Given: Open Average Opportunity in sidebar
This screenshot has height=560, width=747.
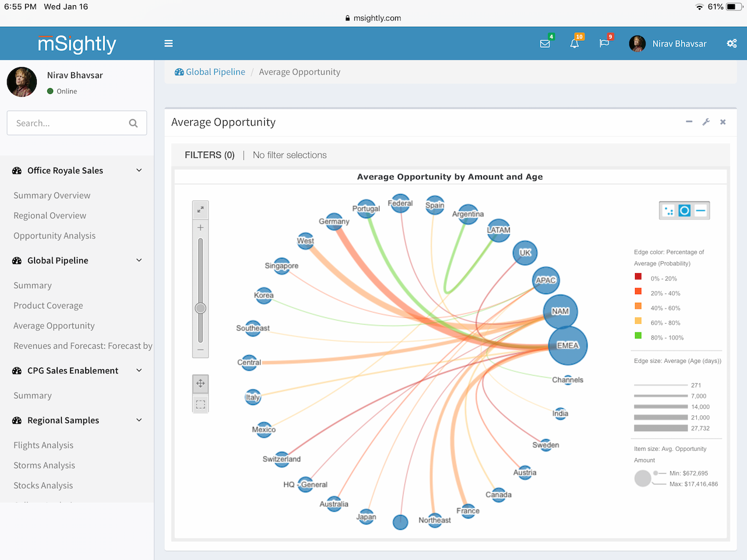Looking at the screenshot, I should [x=54, y=325].
